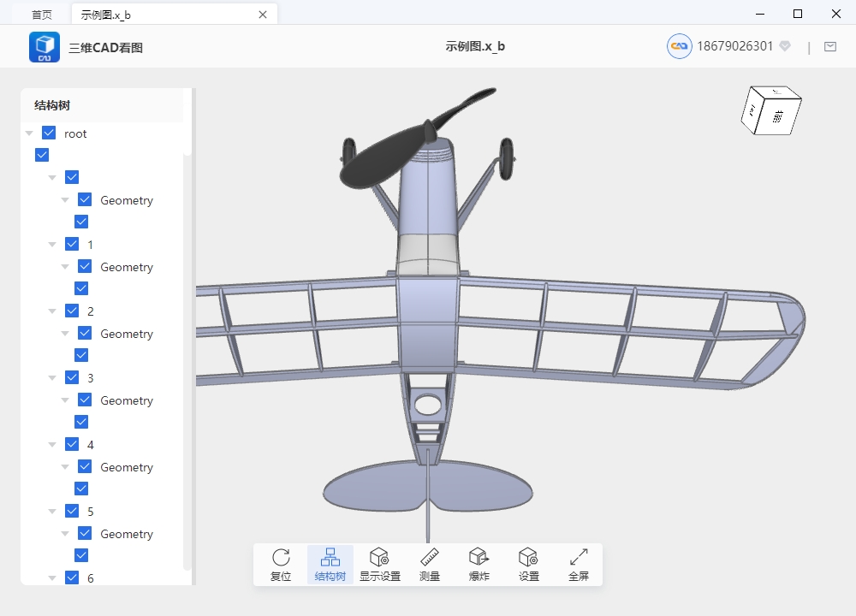Screen dimensions: 856x616
Task: Open 显示设置 display settings
Action: pos(379,565)
